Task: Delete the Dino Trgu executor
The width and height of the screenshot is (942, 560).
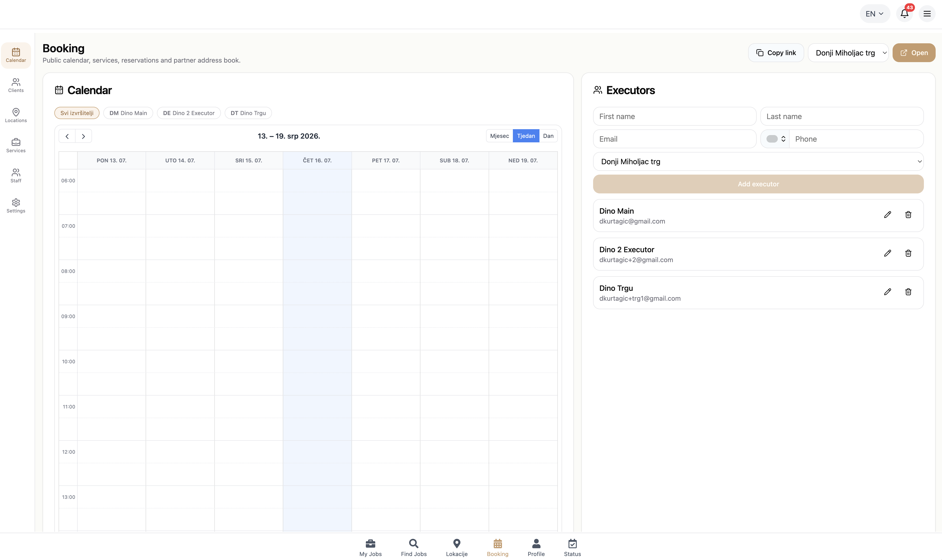Action: pos(908,292)
